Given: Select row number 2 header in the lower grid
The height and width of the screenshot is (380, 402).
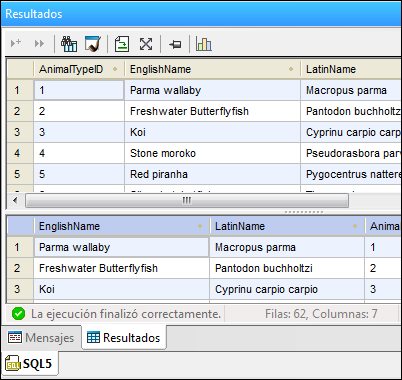Looking at the screenshot, I should (20, 268).
